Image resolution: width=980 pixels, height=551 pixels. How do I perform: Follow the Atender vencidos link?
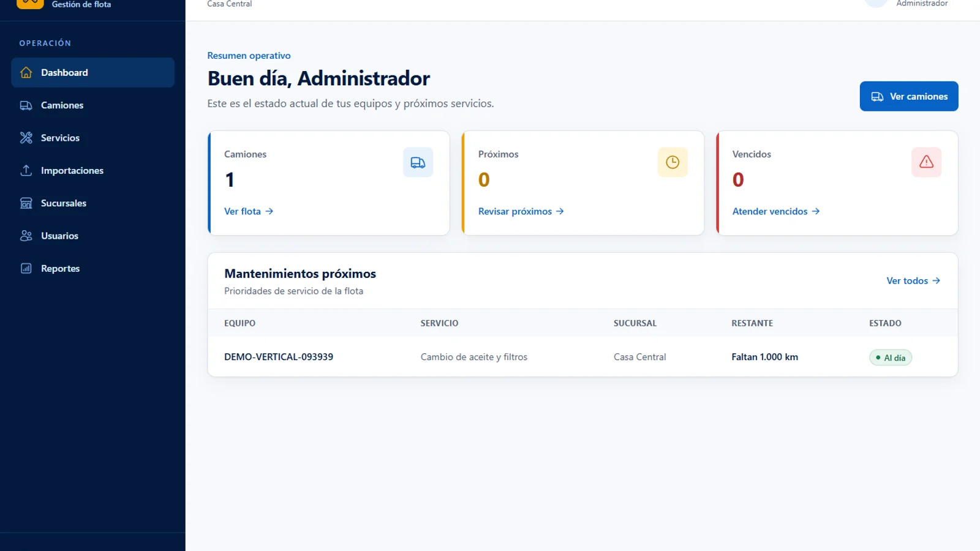(x=776, y=211)
